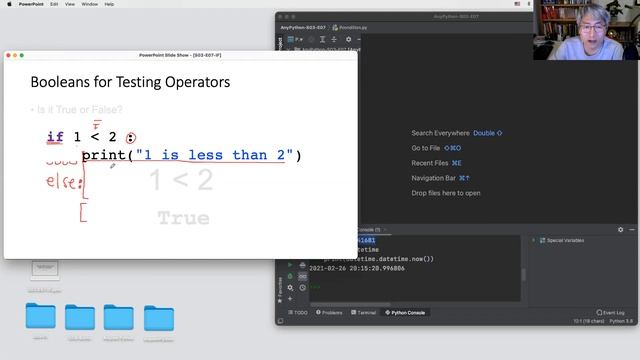Click the console vertical scrollbar

[523, 275]
